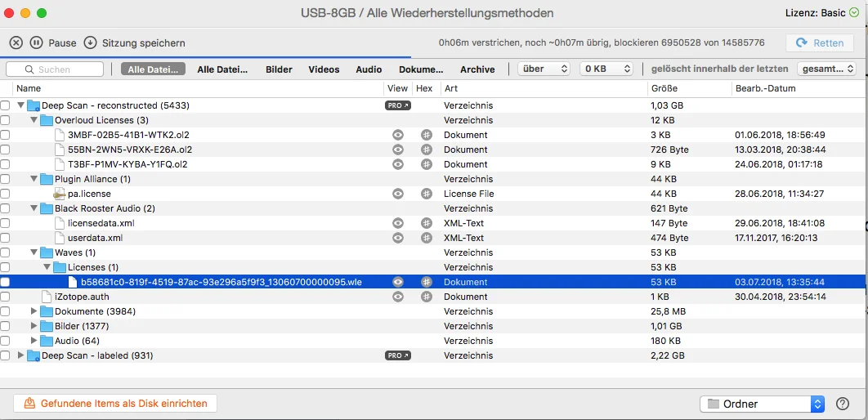Filter results by Videos
The image size is (868, 420).
(x=324, y=69)
